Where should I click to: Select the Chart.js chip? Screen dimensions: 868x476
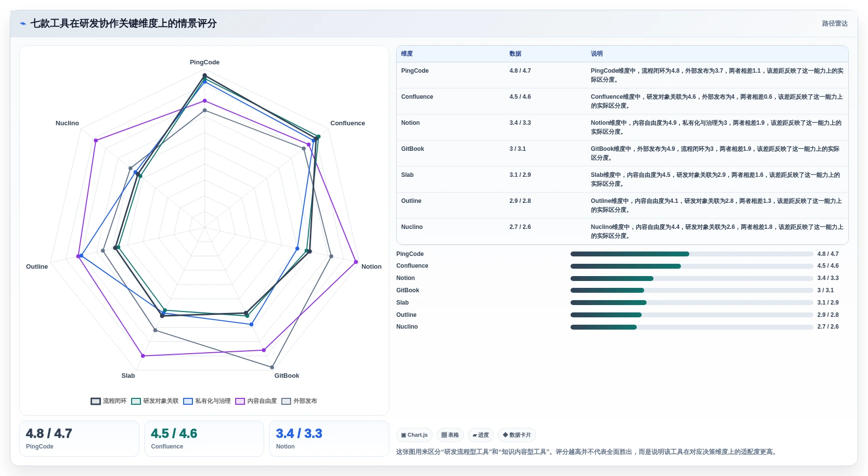click(x=414, y=435)
